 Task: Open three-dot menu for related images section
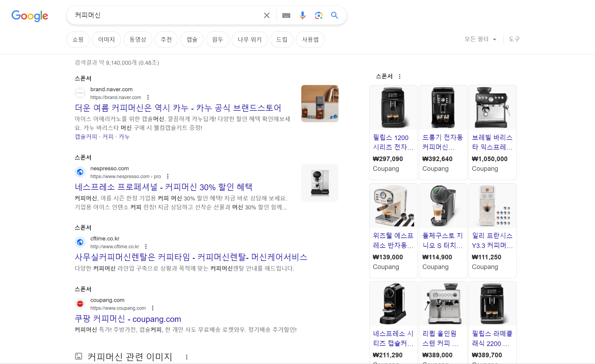coord(187,357)
